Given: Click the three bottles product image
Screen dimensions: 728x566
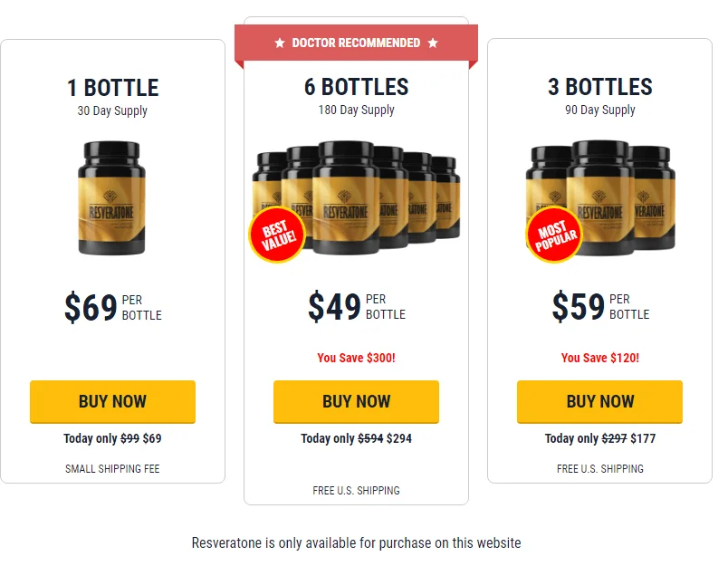Looking at the screenshot, I should (600, 197).
